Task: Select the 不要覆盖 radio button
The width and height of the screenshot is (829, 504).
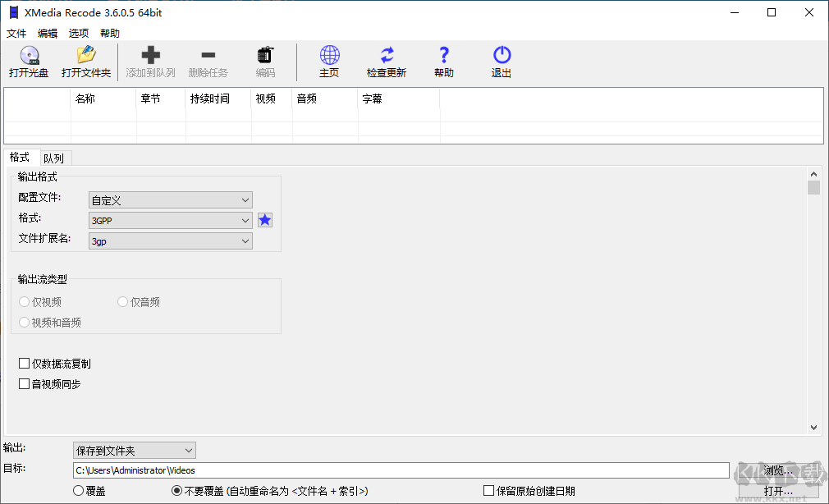Action: (177, 491)
